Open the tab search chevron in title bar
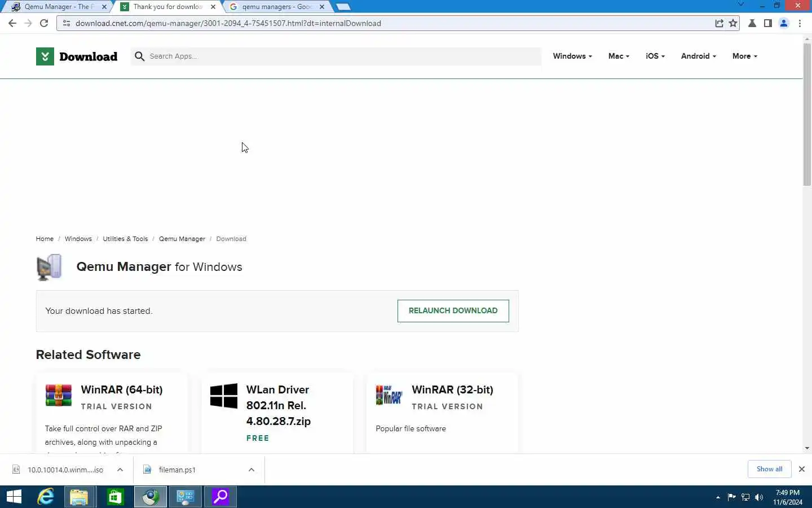 click(741, 5)
